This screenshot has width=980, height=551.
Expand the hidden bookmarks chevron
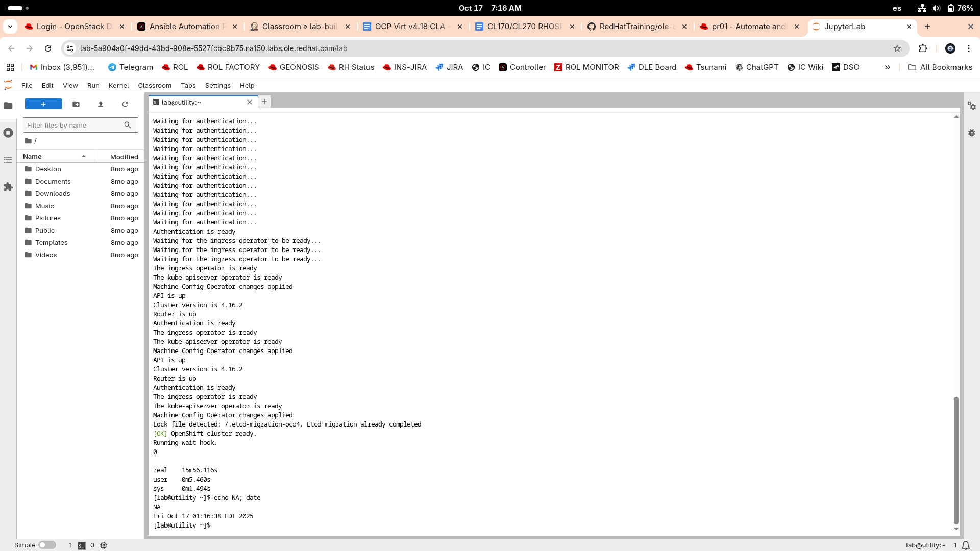(888, 67)
